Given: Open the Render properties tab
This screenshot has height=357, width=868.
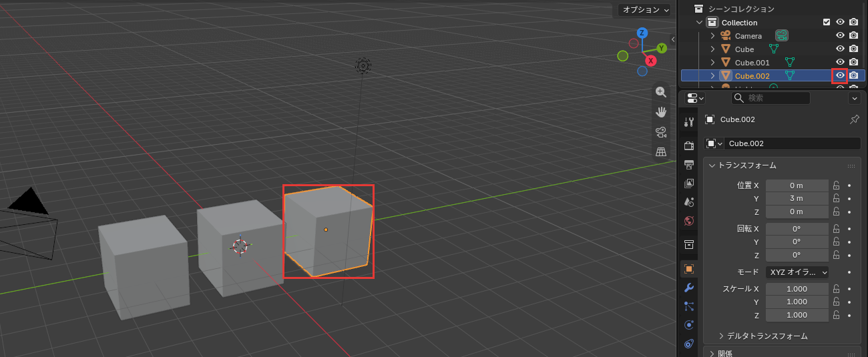Looking at the screenshot, I should click(690, 145).
